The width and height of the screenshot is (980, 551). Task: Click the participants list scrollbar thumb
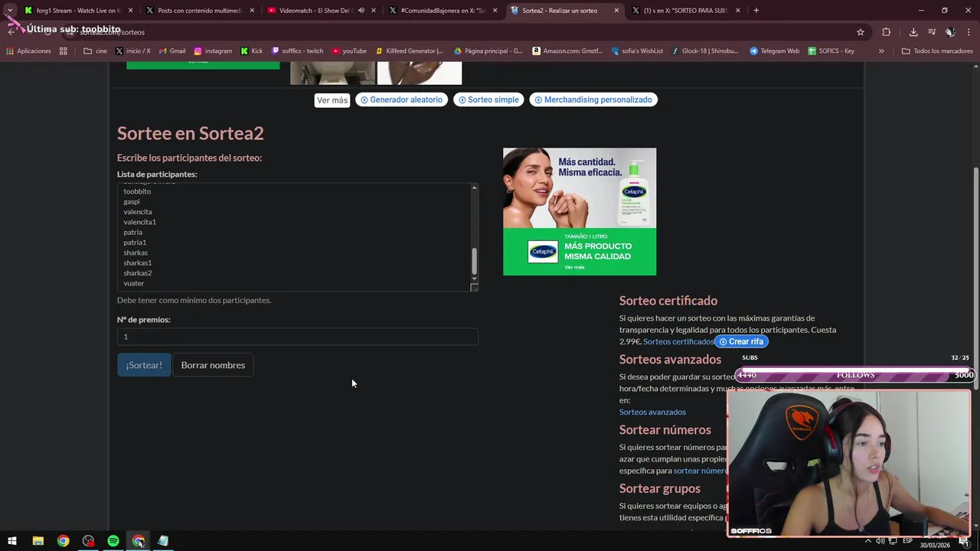click(x=474, y=261)
